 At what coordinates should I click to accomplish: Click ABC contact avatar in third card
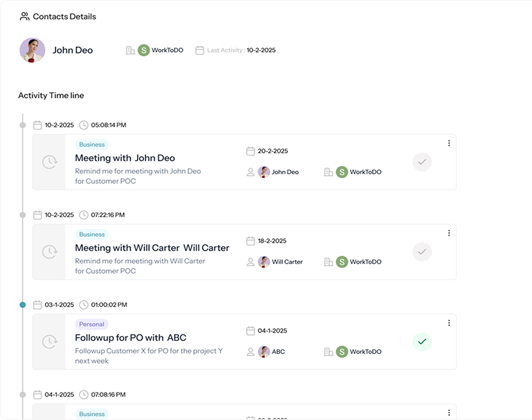coord(264,352)
